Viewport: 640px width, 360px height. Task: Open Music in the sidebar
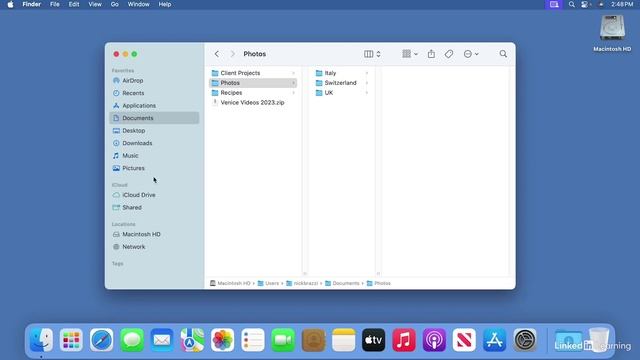[154, 156]
